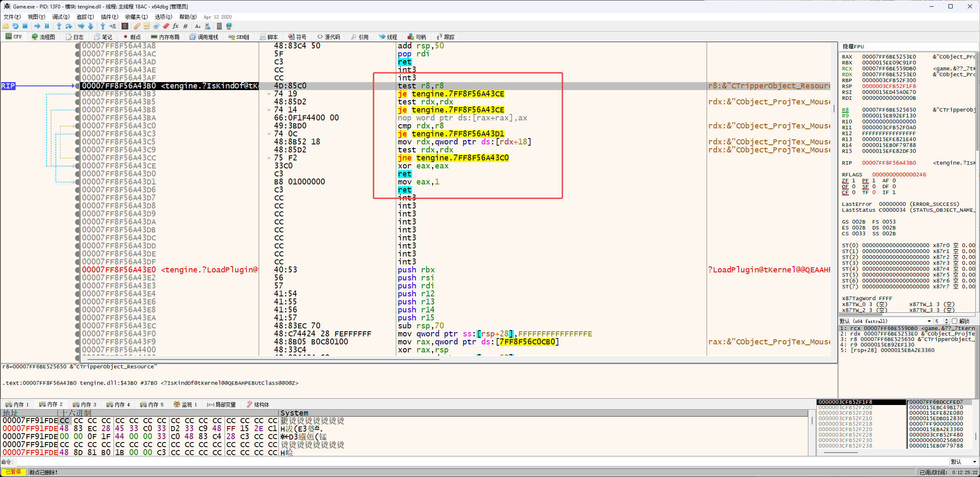
Task: Click the step over curved arrow icon
Action: point(69,26)
